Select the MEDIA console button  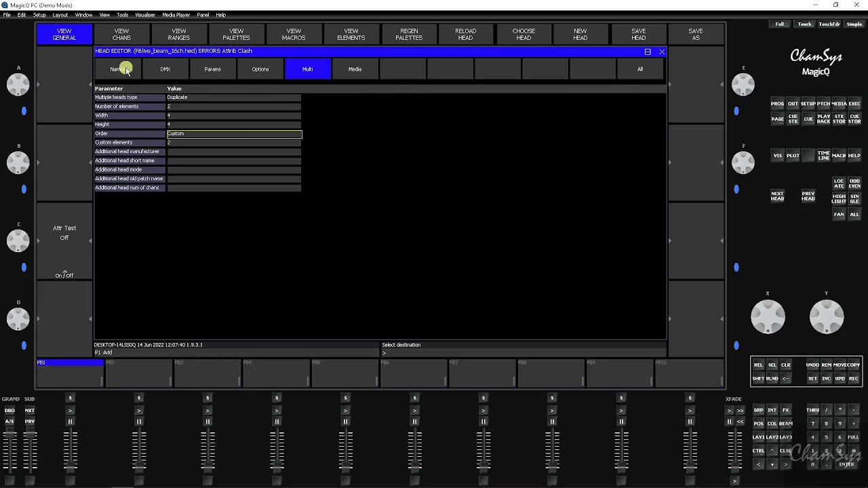coord(839,104)
